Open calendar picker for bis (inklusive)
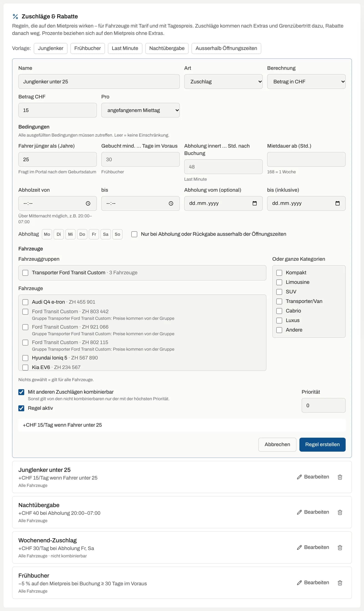 (x=338, y=204)
